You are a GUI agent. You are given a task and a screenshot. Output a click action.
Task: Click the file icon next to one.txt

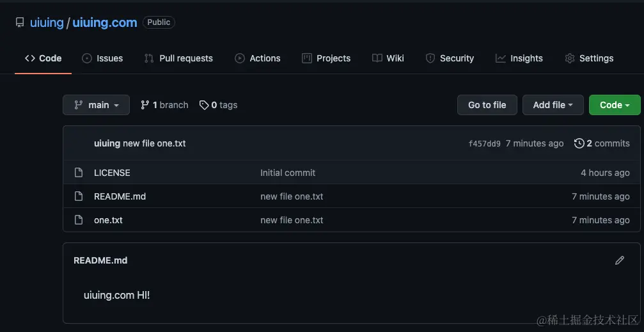click(x=79, y=220)
